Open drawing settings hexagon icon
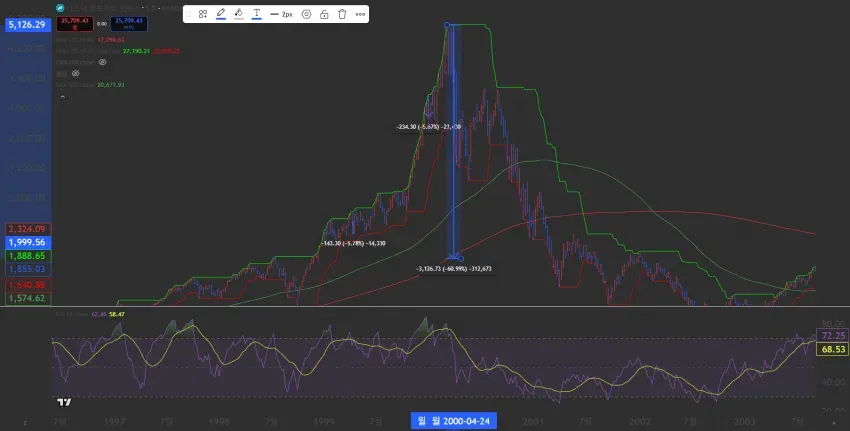Screen dimensions: 850x431 pos(306,14)
